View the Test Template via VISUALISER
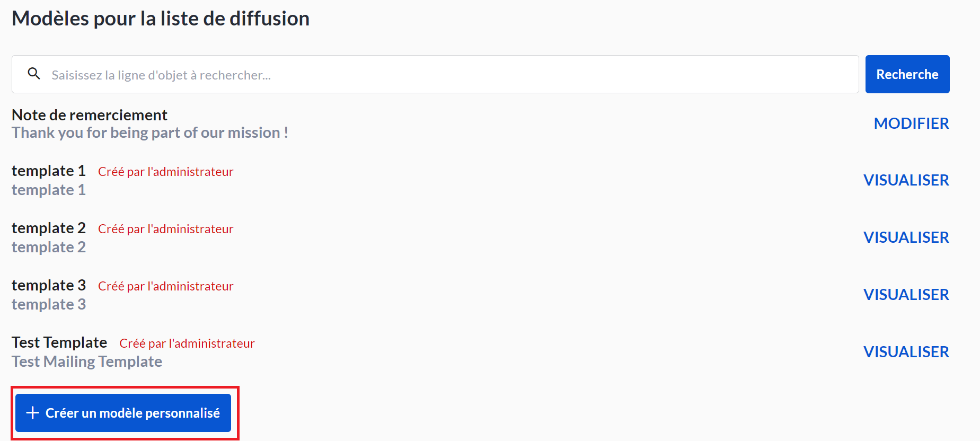 [x=906, y=352]
